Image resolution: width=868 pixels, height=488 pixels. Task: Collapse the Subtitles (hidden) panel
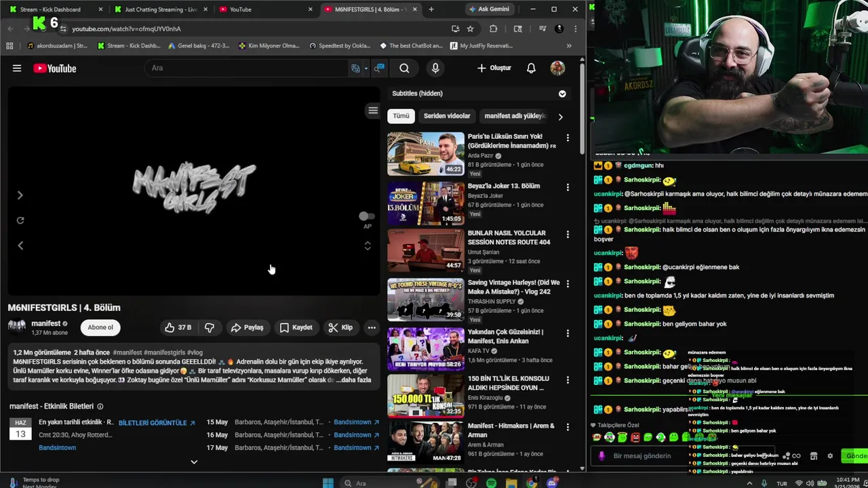tap(562, 94)
